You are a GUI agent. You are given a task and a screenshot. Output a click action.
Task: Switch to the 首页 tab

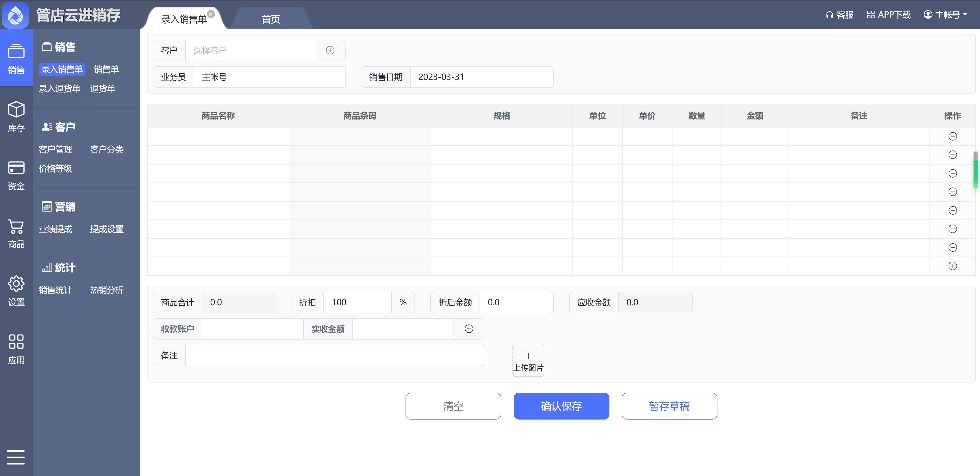pyautogui.click(x=271, y=19)
